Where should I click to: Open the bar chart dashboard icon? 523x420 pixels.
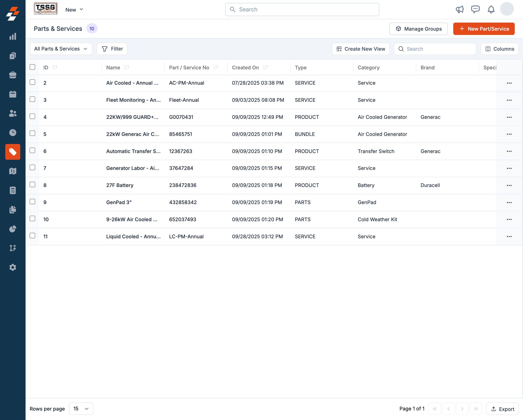click(x=13, y=37)
